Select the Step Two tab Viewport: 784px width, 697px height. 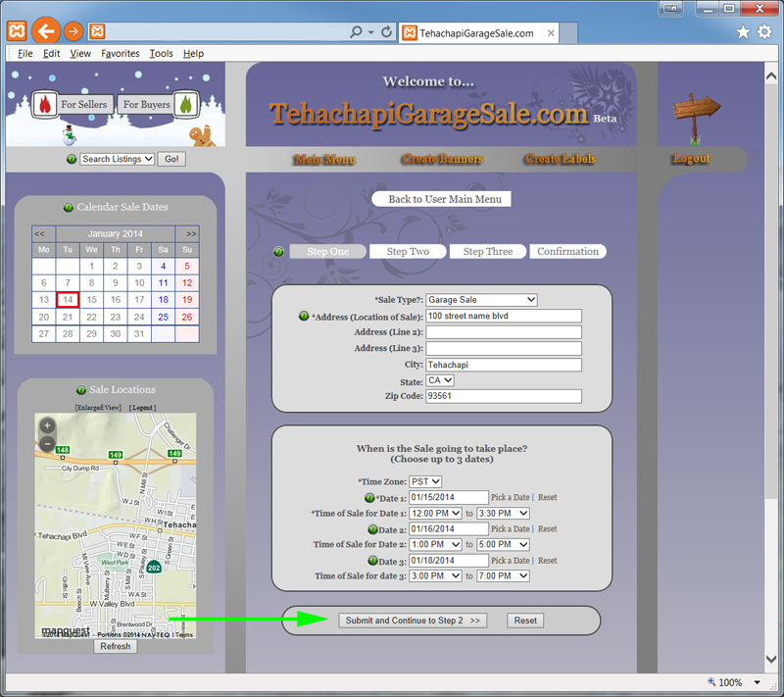pos(408,252)
